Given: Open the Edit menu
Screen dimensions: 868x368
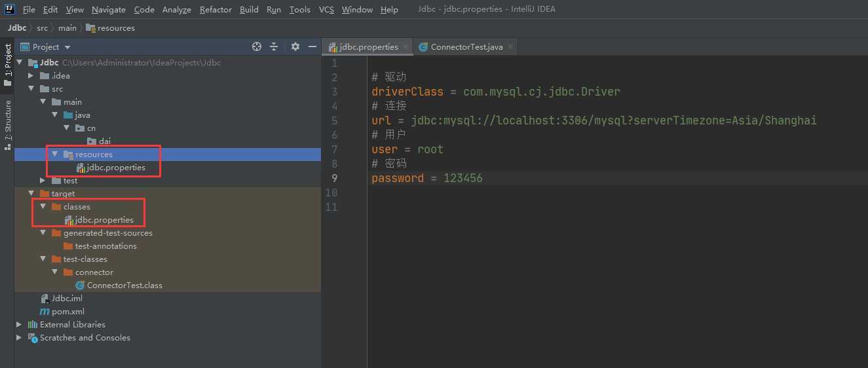Looking at the screenshot, I should coord(50,10).
